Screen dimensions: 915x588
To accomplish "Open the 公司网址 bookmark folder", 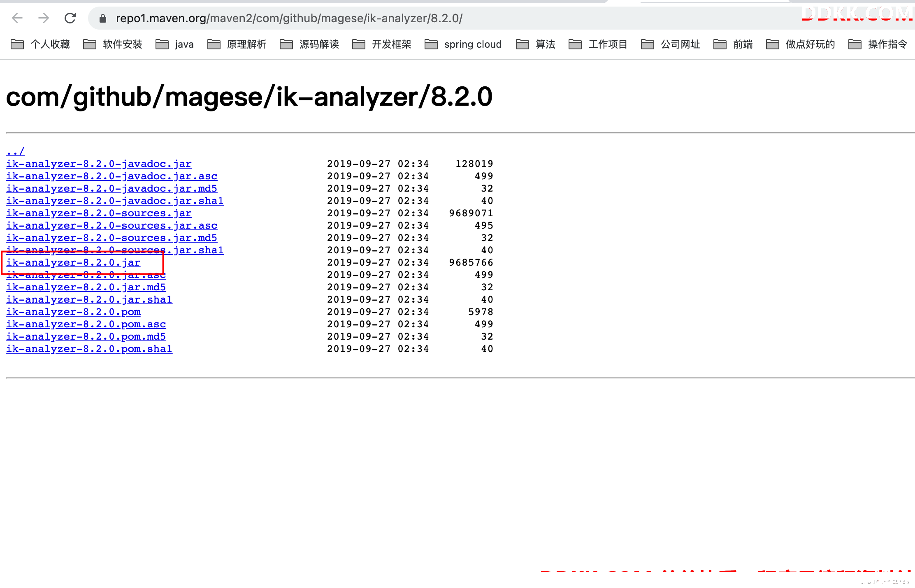I will tap(671, 44).
